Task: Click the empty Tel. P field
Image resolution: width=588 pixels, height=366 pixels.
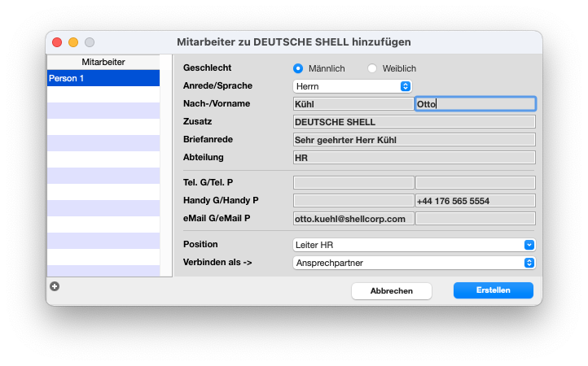Action: tap(475, 183)
